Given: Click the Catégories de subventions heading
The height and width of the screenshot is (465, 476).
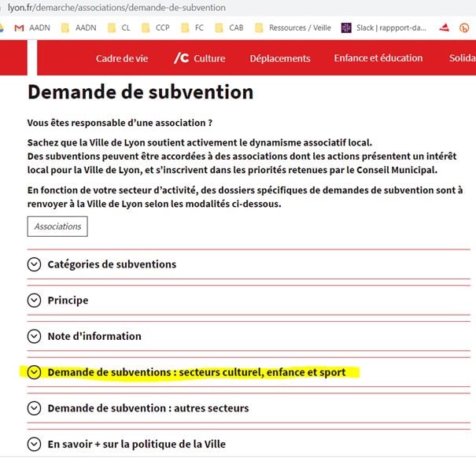Looking at the screenshot, I should (112, 264).
